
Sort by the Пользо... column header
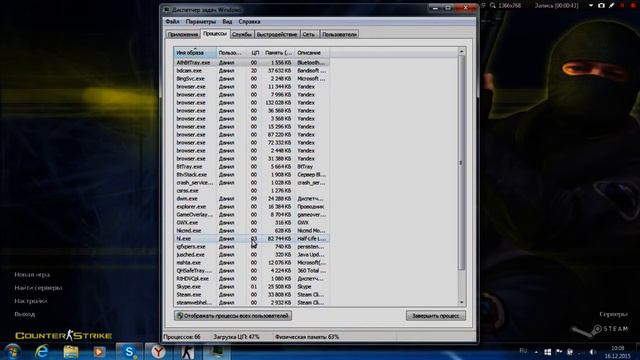coord(231,53)
